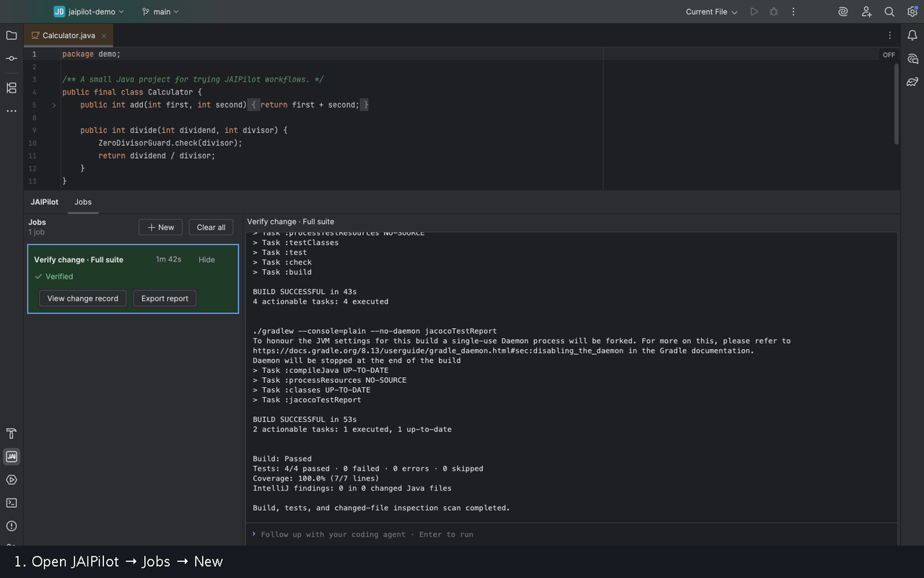This screenshot has width=924, height=578.
Task: Show more tool windows ellipsis
Action: click(12, 111)
